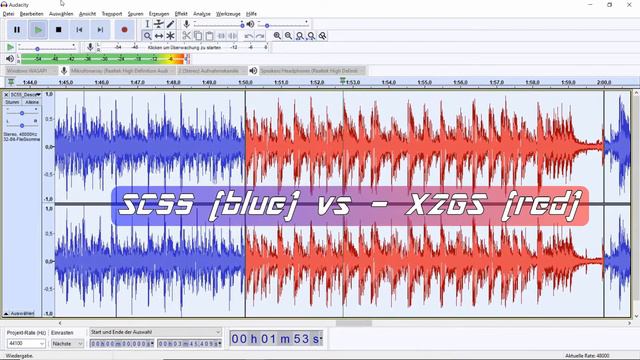Screen dimensions: 640x360
Task: Click the selection start time field
Action: (122, 344)
